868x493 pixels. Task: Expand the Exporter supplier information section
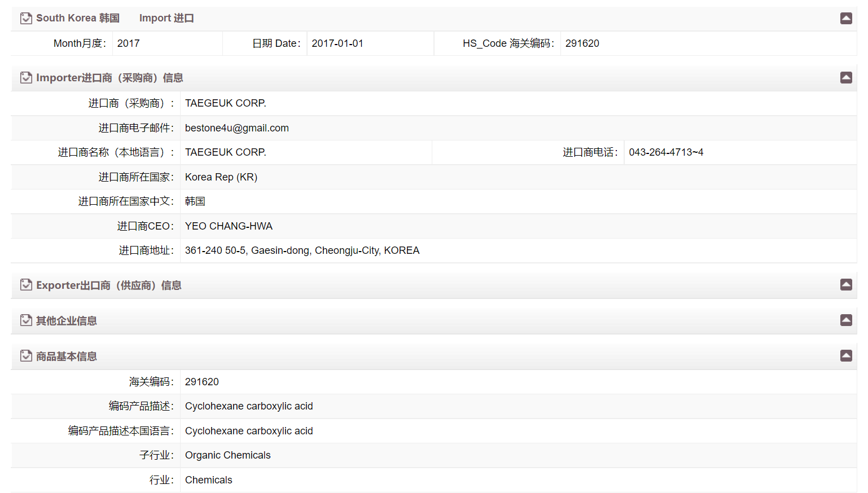[846, 284]
